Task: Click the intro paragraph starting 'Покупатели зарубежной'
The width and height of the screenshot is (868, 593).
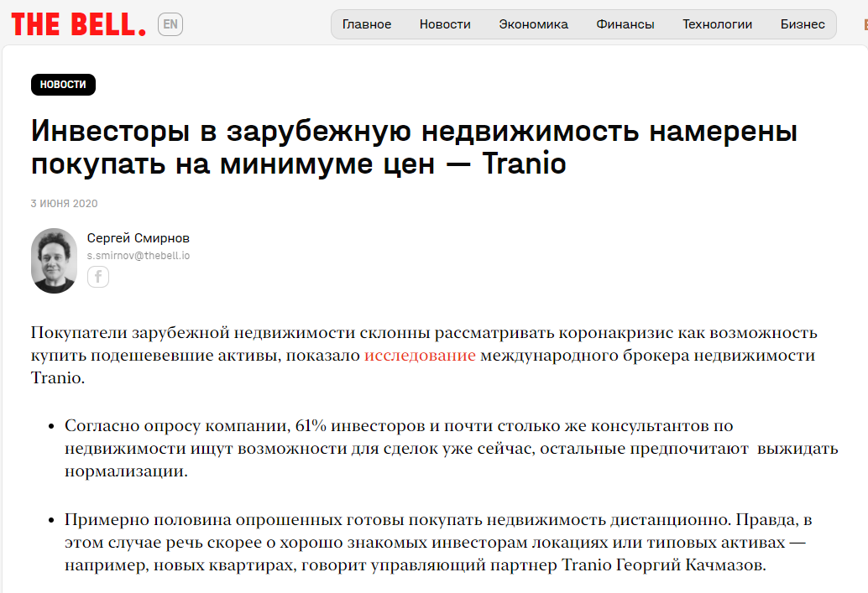Action: [x=424, y=355]
